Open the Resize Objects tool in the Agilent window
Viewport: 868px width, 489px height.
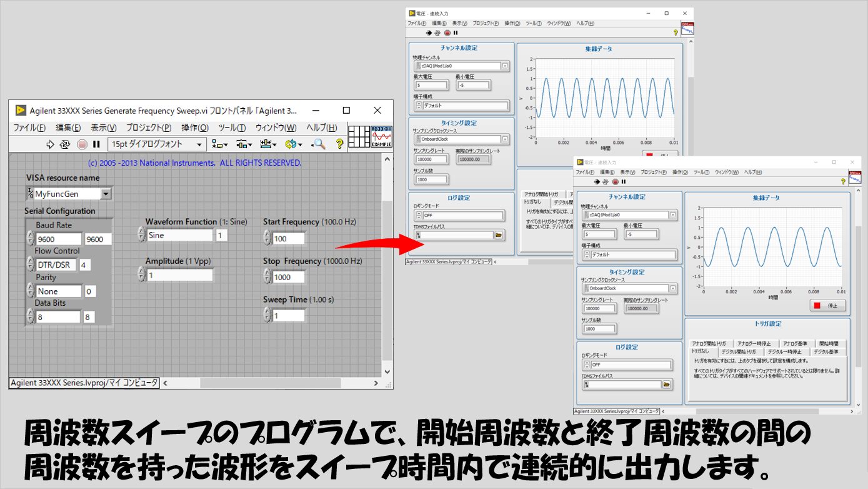tap(269, 144)
